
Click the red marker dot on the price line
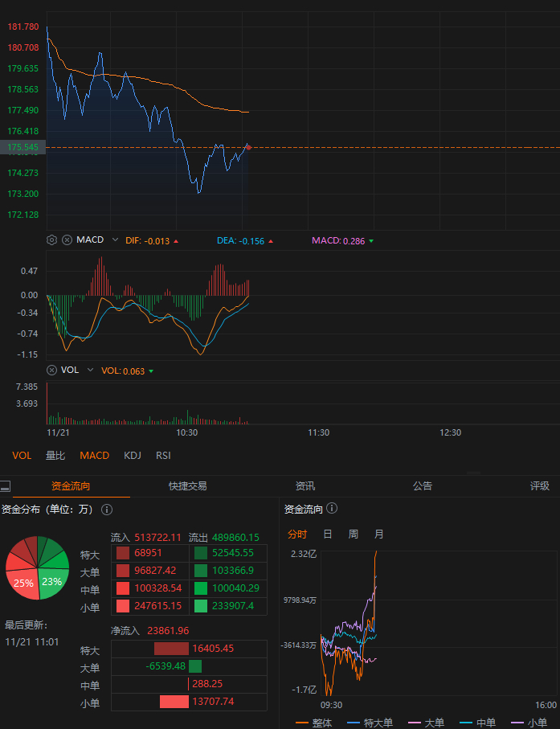pyautogui.click(x=248, y=147)
